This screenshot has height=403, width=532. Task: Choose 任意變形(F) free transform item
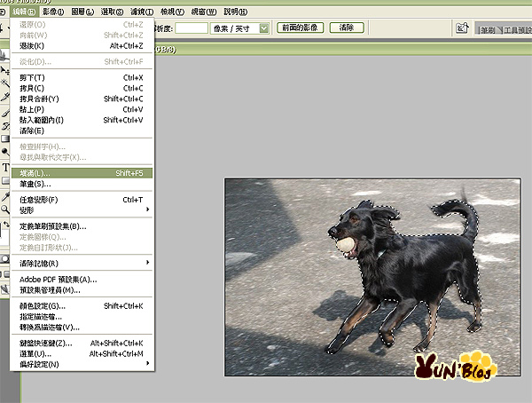(82, 200)
